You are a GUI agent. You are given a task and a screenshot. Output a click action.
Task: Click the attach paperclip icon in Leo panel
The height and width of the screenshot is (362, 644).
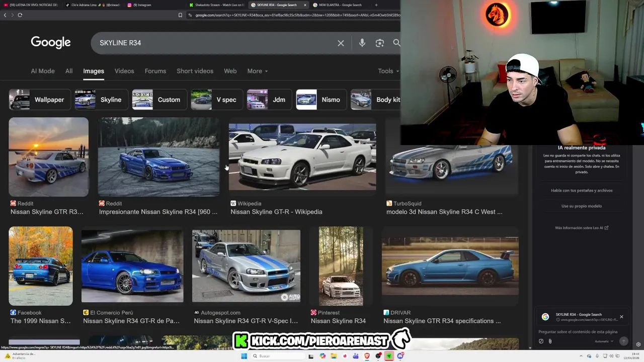tap(550, 341)
